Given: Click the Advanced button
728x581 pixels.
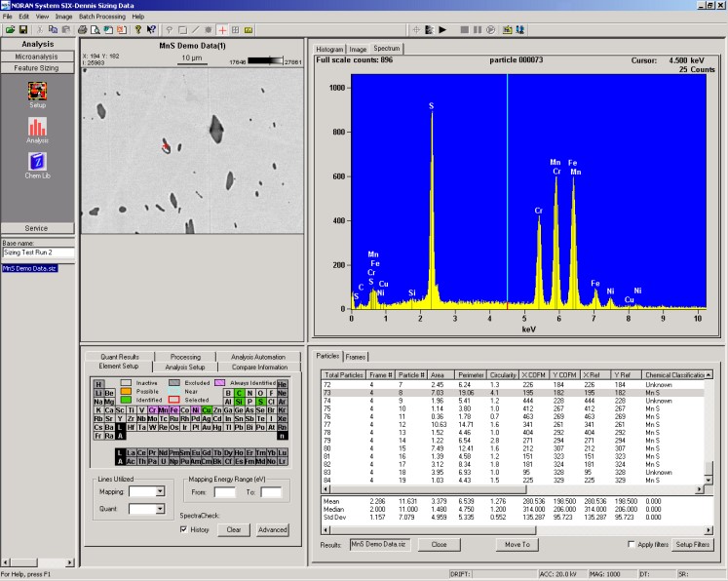Looking at the screenshot, I should click(273, 529).
